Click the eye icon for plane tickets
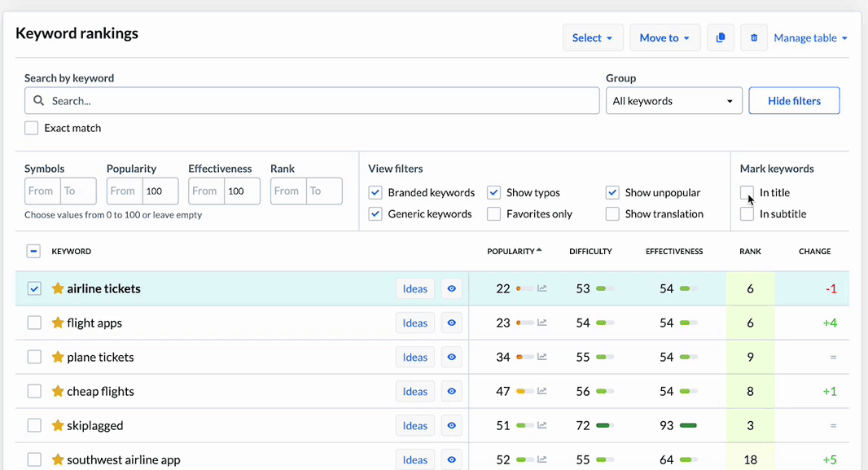This screenshot has height=470, width=868. 452,357
